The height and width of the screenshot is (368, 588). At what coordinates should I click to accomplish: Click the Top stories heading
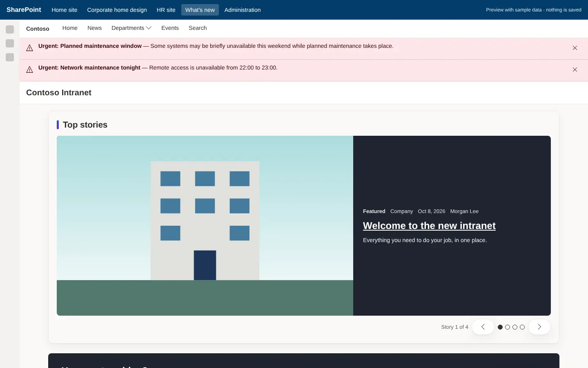[x=85, y=125]
